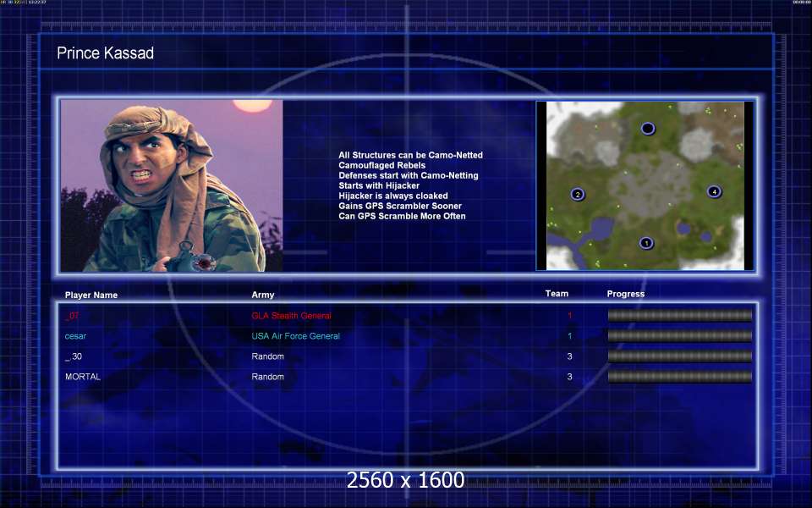This screenshot has width=812, height=508.
Task: Click the progress bar for cesar
Action: pos(679,336)
